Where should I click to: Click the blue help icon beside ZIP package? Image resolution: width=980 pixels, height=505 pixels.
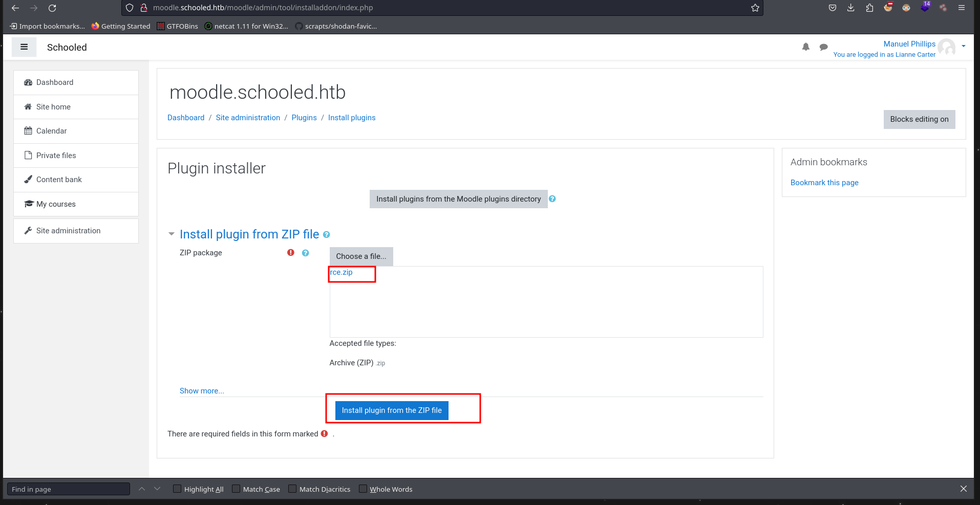click(306, 253)
